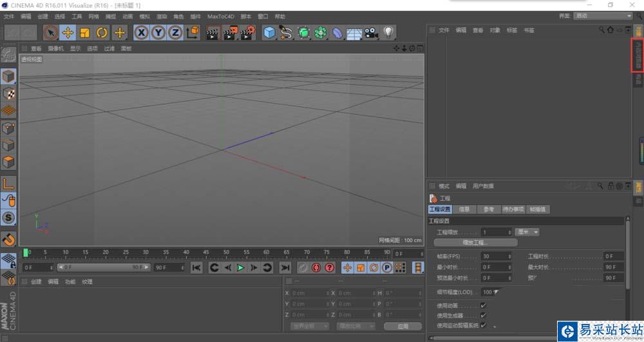Open the 厘米 unit dropdown
This screenshot has height=342, width=644.
[x=527, y=232]
